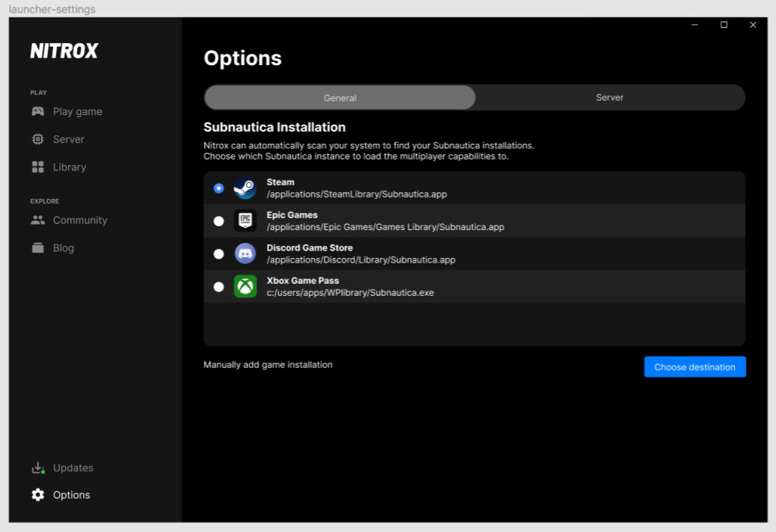This screenshot has height=532, width=776.
Task: Open the Blog icon in sidebar
Action: 37,247
